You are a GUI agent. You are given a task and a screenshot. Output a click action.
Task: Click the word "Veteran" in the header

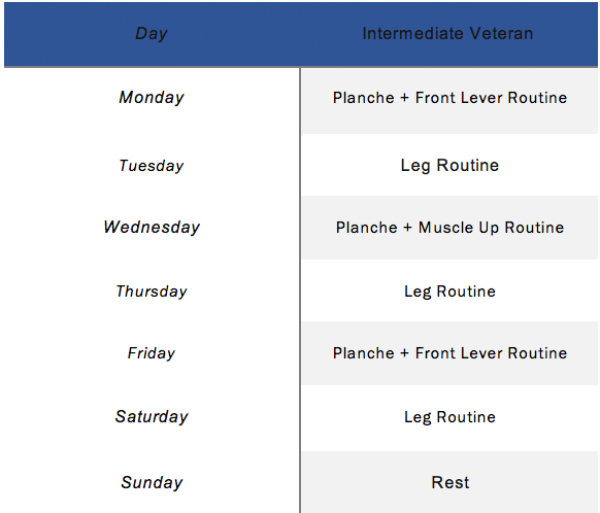(x=502, y=34)
